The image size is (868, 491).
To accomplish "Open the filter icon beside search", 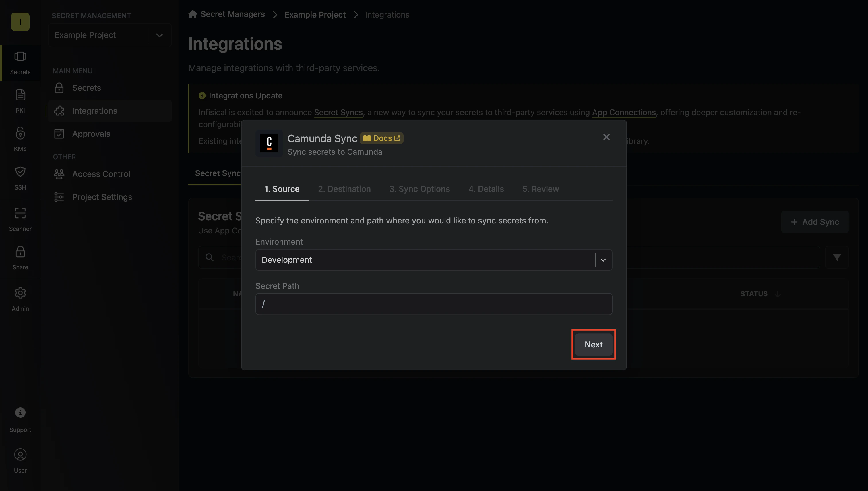I will (837, 257).
